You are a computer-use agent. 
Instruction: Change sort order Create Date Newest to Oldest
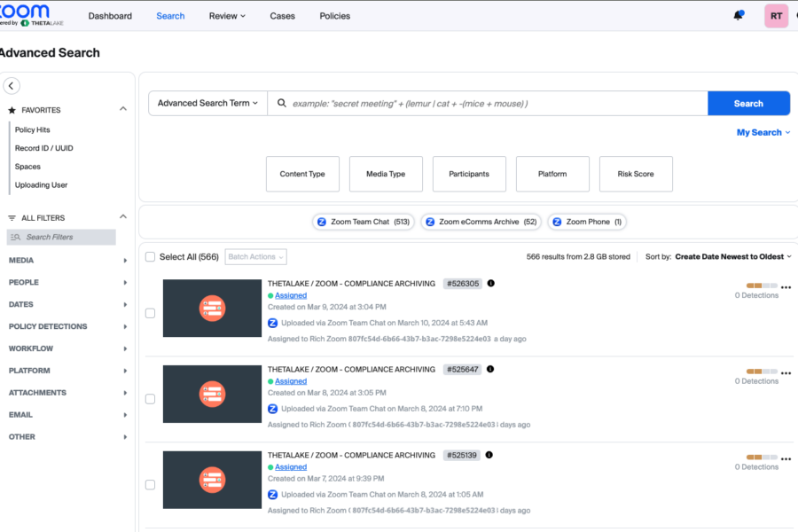tap(733, 257)
